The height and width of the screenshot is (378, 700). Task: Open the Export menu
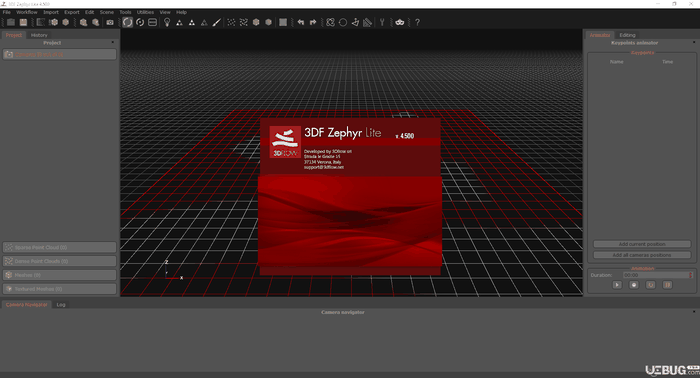tap(72, 12)
